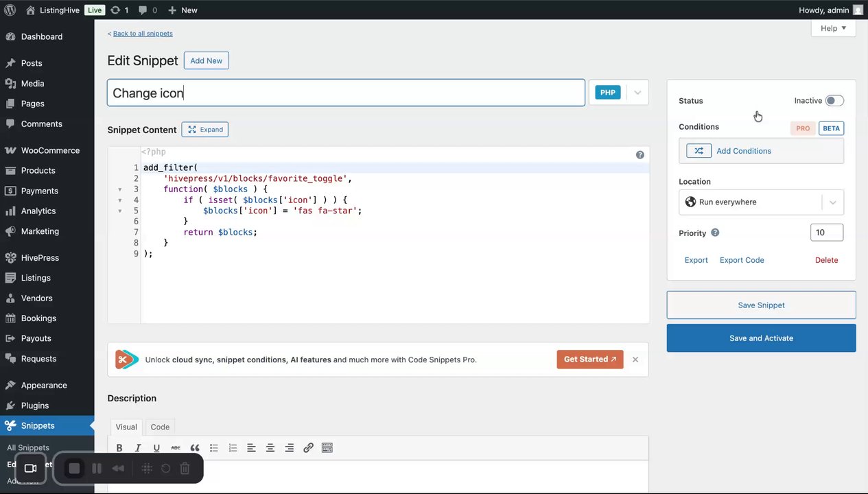
Task: Open the snippet type dropdown arrow
Action: (x=637, y=93)
